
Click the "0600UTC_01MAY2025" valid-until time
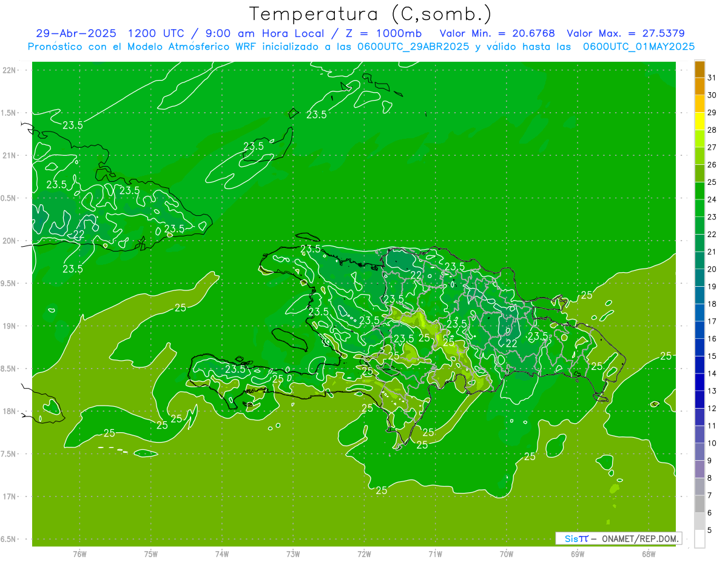[639, 47]
